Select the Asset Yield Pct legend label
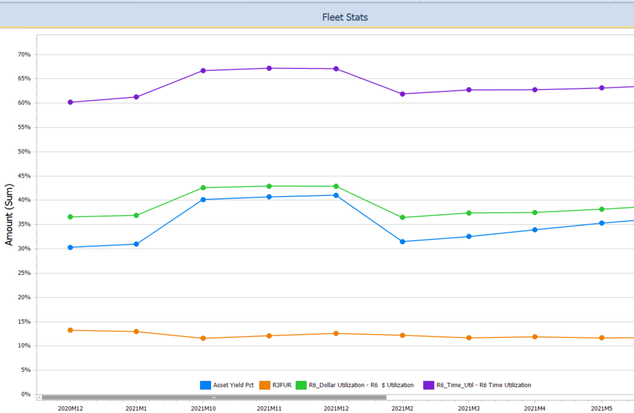Image resolution: width=634 pixels, height=413 pixels. tap(233, 385)
